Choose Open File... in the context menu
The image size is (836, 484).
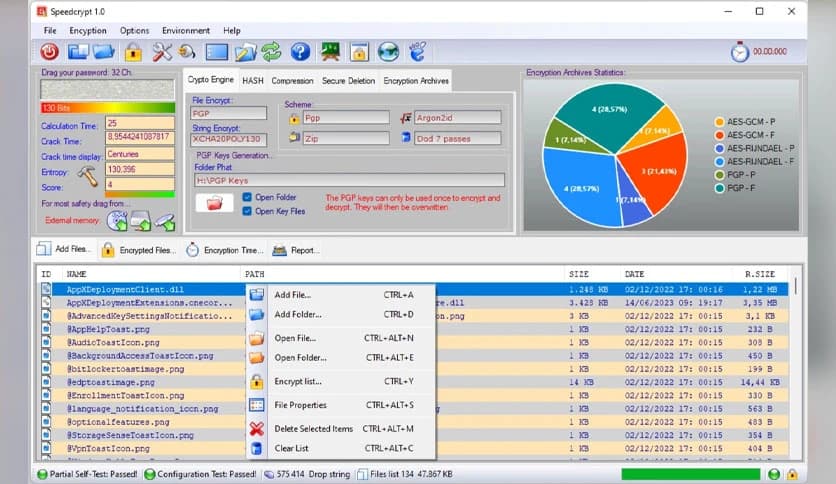pos(341,338)
